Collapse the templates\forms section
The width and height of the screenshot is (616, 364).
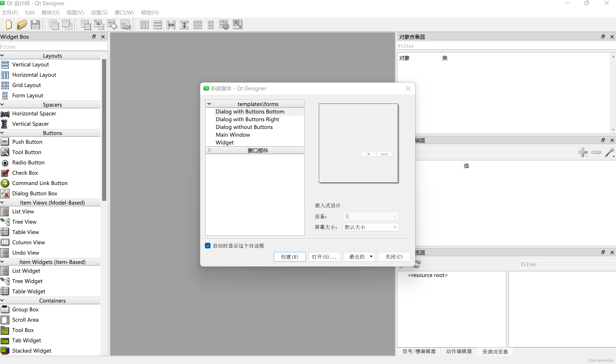209,104
